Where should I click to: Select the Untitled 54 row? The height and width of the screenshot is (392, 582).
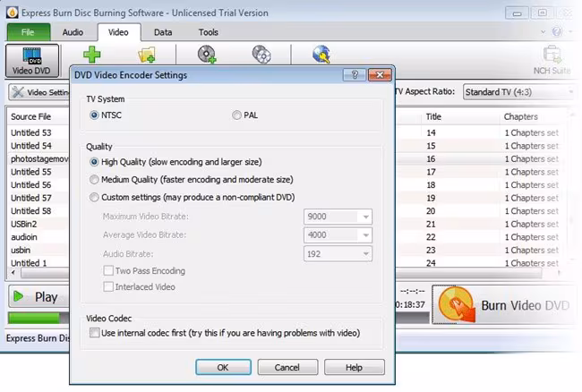pos(31,146)
